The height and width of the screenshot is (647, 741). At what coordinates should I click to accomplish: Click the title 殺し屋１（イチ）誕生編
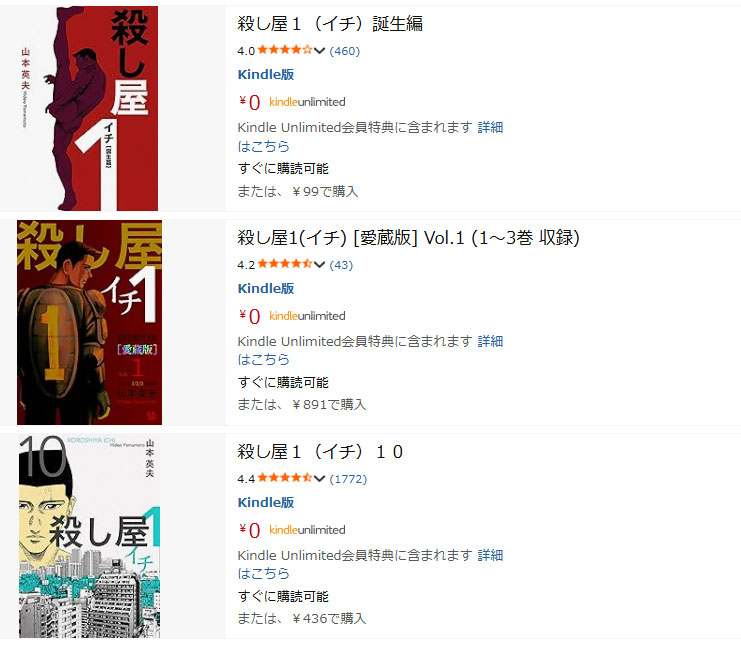click(330, 24)
